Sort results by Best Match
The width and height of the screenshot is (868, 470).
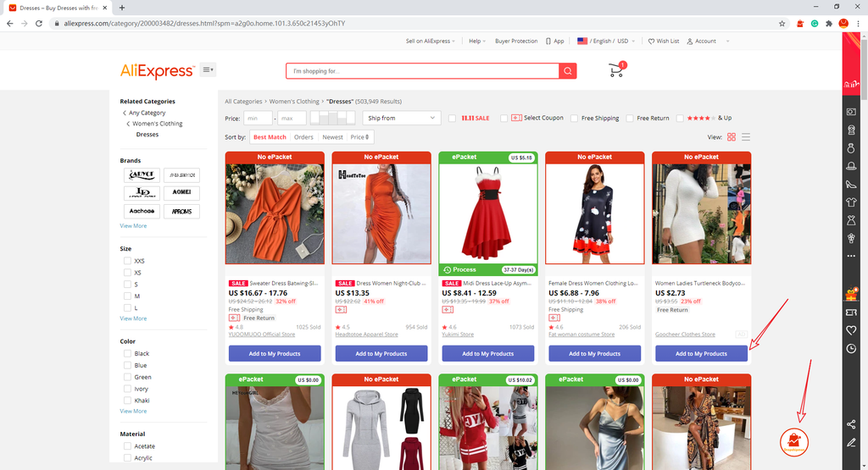coord(270,137)
